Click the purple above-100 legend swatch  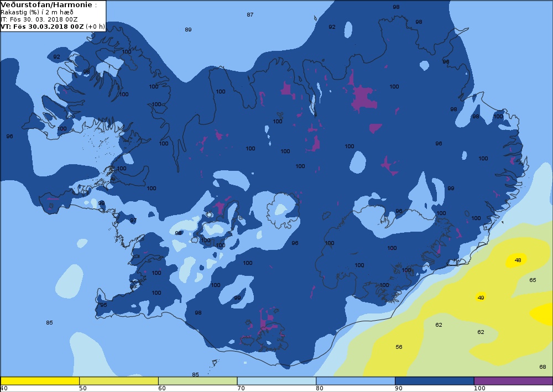point(513,381)
